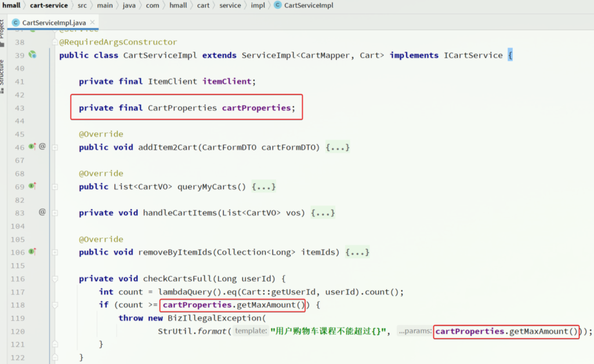Click the @ gutter marker on line 46
The width and height of the screenshot is (594, 364).
[x=42, y=147]
